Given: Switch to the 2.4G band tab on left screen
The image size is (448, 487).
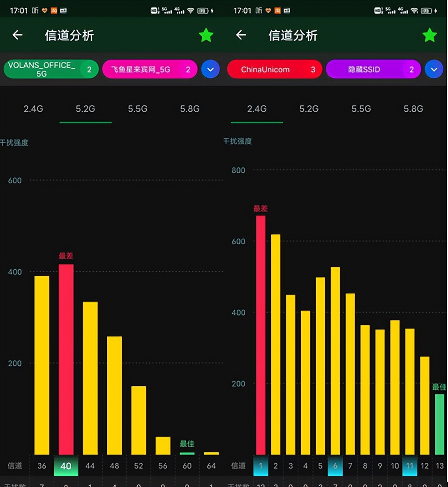Looking at the screenshot, I should pos(33,109).
